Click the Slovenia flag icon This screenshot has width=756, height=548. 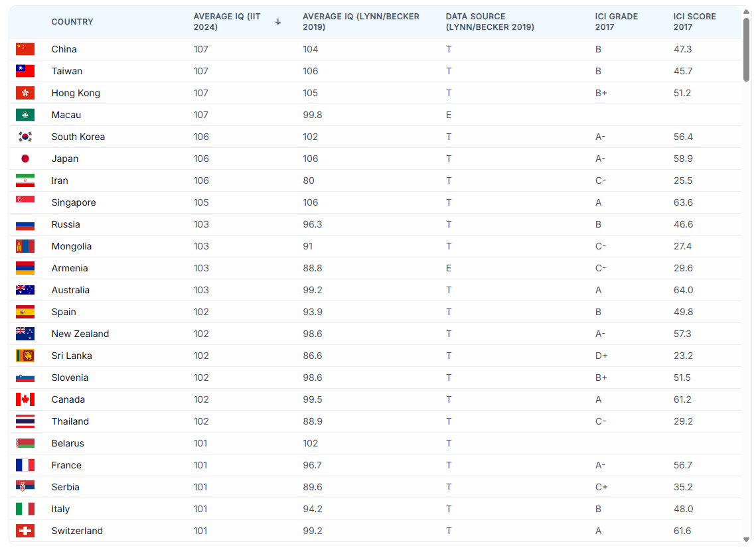click(x=25, y=378)
